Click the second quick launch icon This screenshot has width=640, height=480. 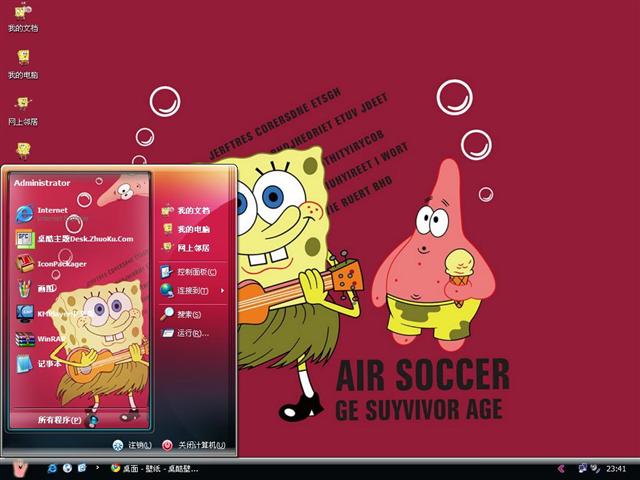pyautogui.click(x=68, y=468)
